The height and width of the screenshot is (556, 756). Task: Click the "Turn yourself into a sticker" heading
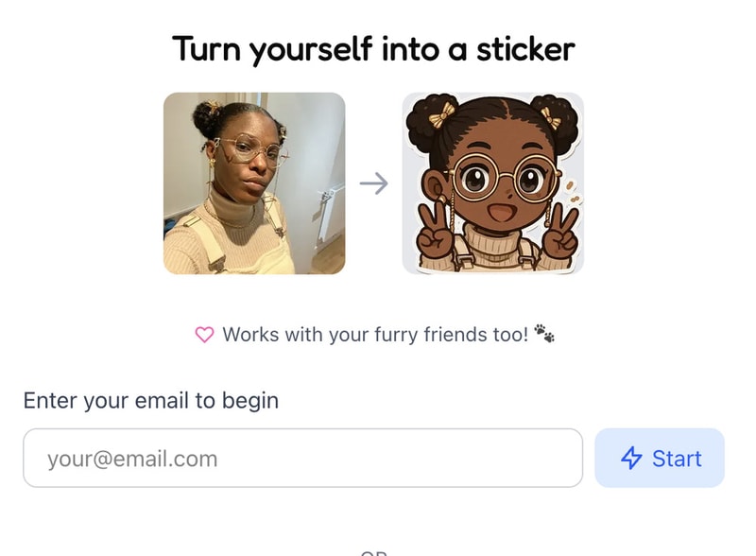(374, 49)
